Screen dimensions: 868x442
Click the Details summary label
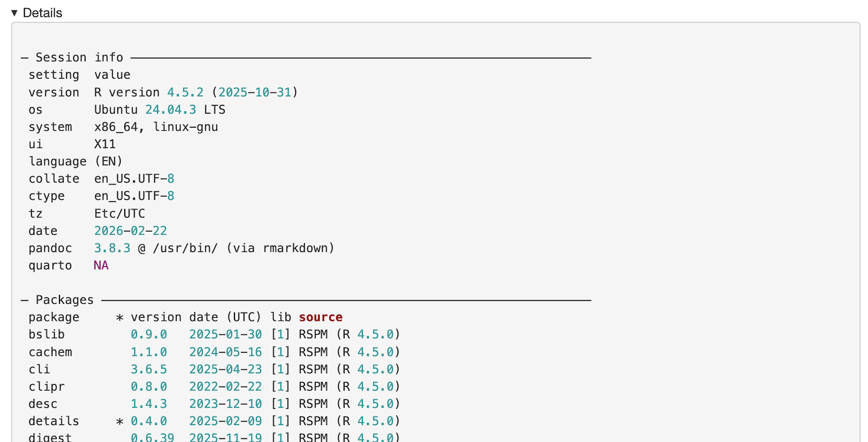click(41, 13)
